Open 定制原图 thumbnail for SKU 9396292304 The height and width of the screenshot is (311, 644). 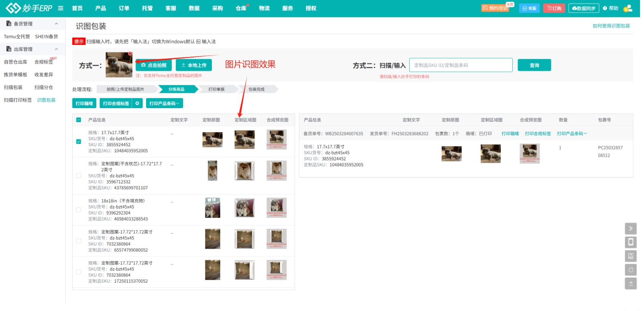point(213,208)
